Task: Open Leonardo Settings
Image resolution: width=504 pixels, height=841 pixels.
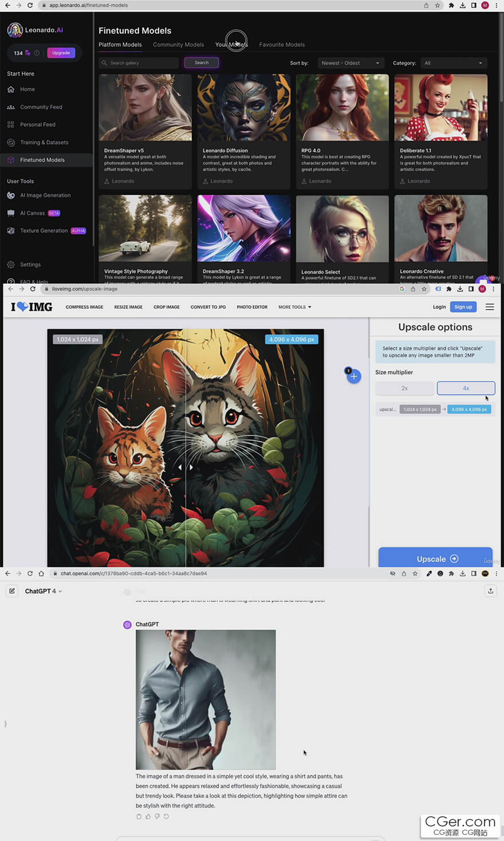Action: (x=30, y=265)
